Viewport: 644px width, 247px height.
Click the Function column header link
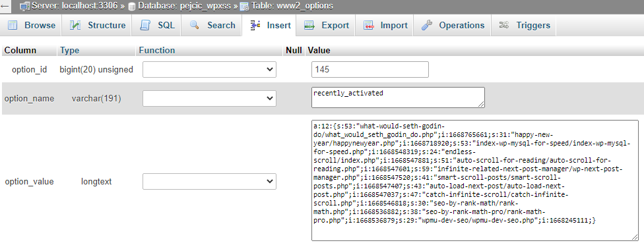[x=157, y=51]
